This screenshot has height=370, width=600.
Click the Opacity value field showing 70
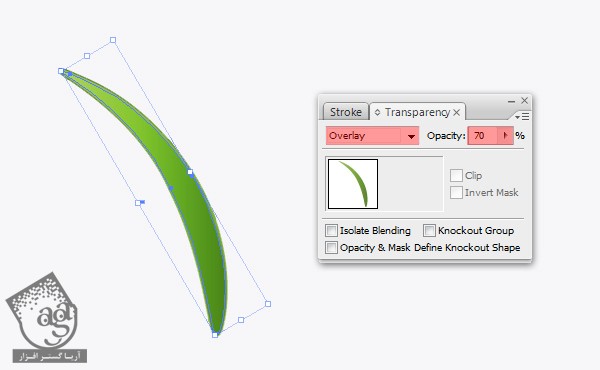point(483,136)
